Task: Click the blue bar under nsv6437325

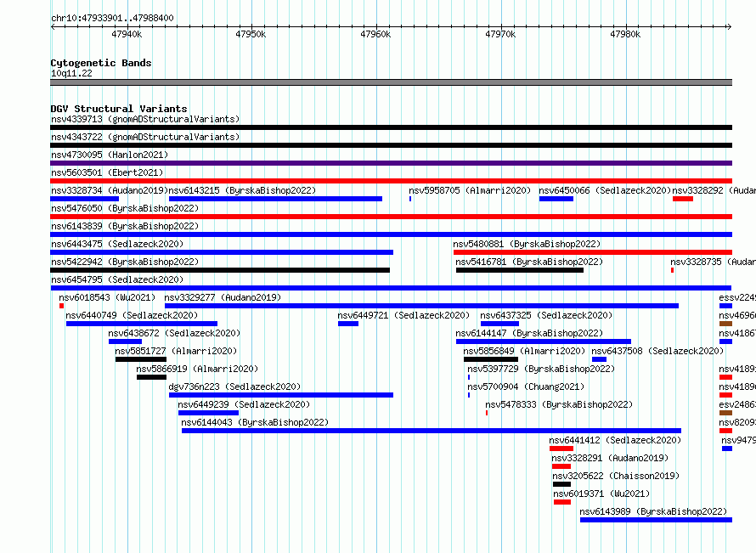Action: pyautogui.click(x=499, y=324)
